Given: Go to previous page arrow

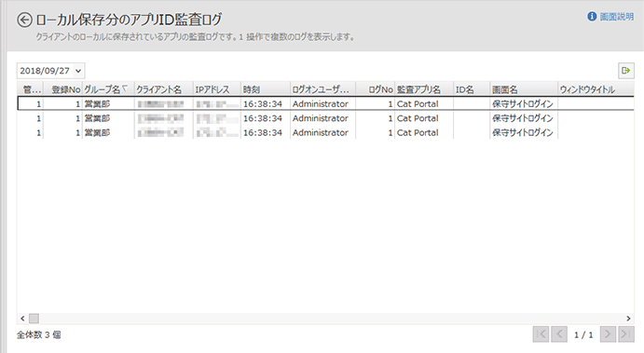Looking at the screenshot, I should (x=559, y=334).
